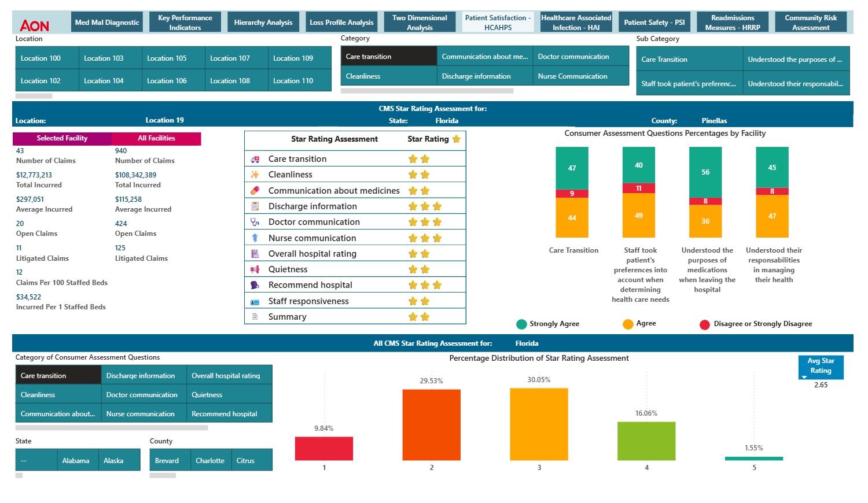The image size is (868, 503).
Task: Click the stethoscope icon for Doctor communication
Action: point(255,221)
